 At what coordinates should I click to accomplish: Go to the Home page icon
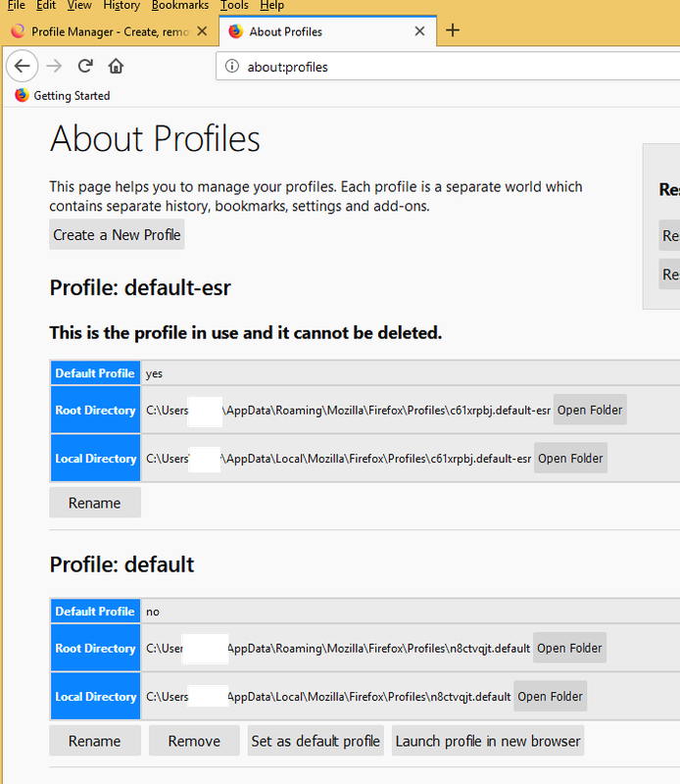point(116,66)
